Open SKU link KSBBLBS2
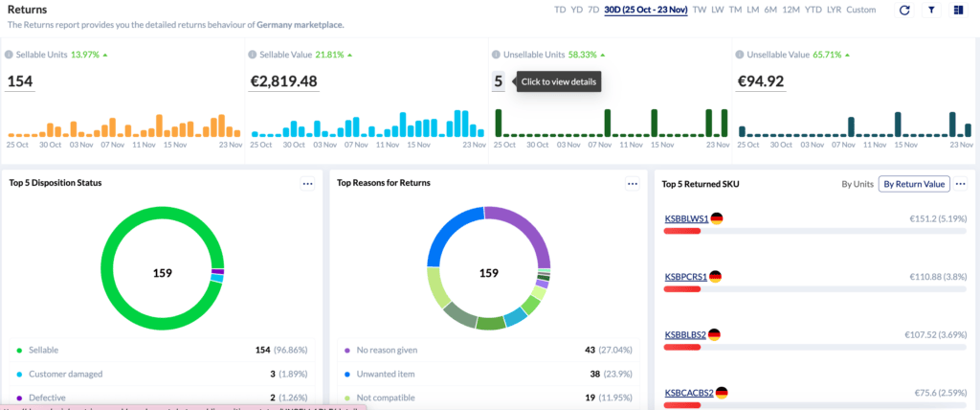Viewport: 980px width, 410px height. [x=685, y=335]
